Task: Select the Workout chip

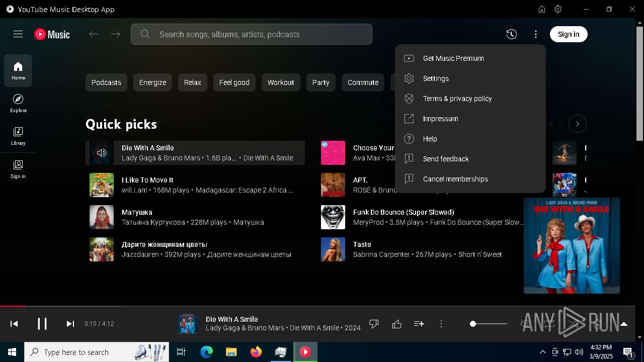Action: [281, 82]
